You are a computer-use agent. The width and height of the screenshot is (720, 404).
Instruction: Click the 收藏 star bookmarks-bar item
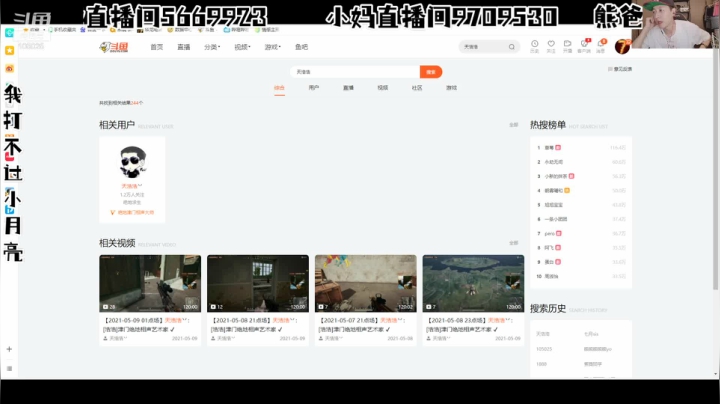(x=32, y=30)
